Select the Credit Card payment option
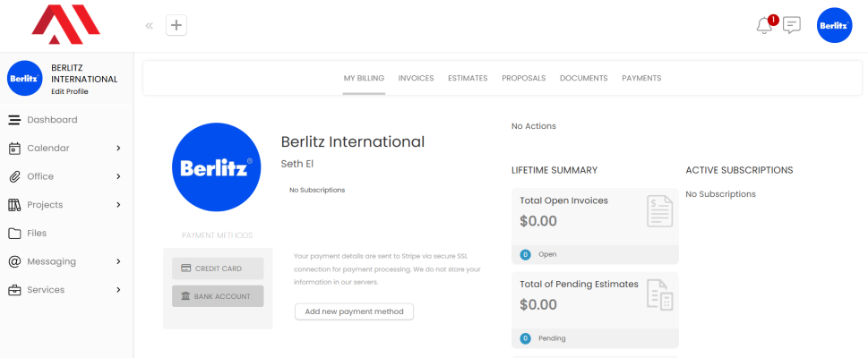Screen dimensions: 868x358 (218, 268)
